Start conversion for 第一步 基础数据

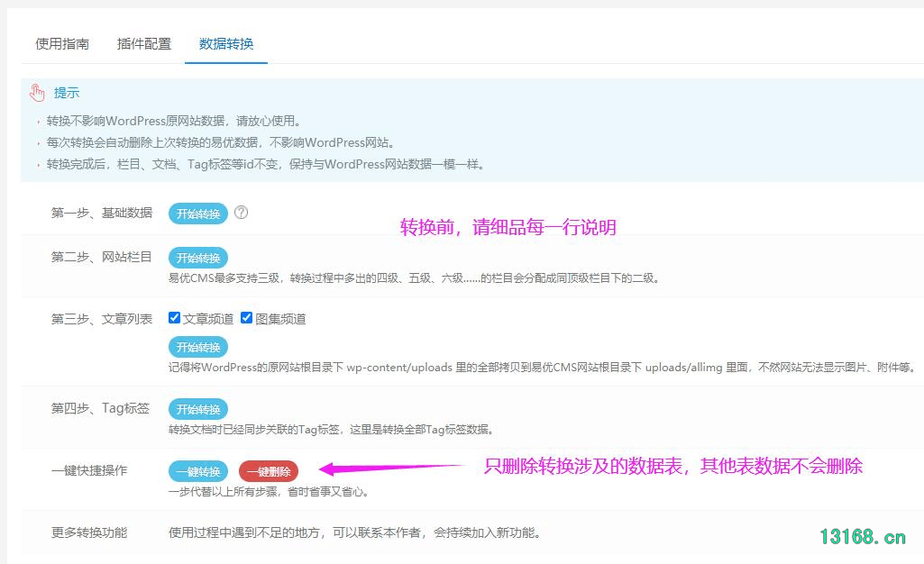click(198, 214)
